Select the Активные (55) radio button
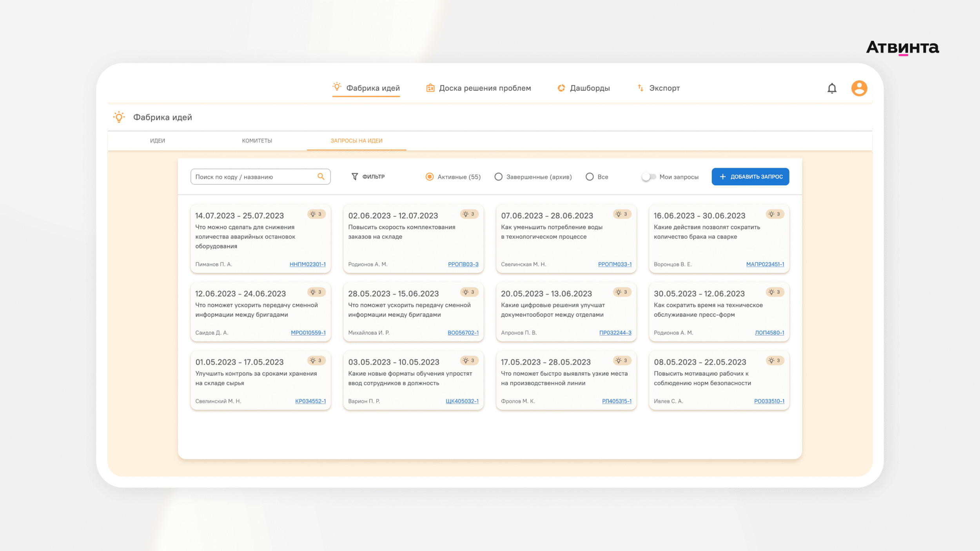 click(x=430, y=177)
